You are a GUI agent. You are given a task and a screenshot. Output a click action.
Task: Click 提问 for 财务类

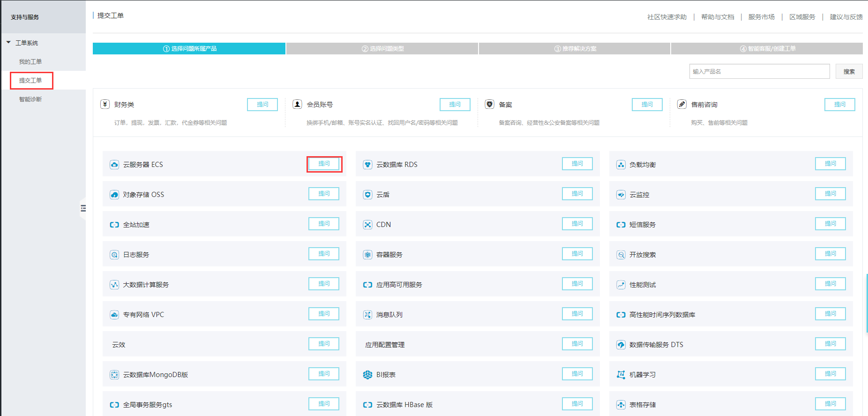coord(262,105)
